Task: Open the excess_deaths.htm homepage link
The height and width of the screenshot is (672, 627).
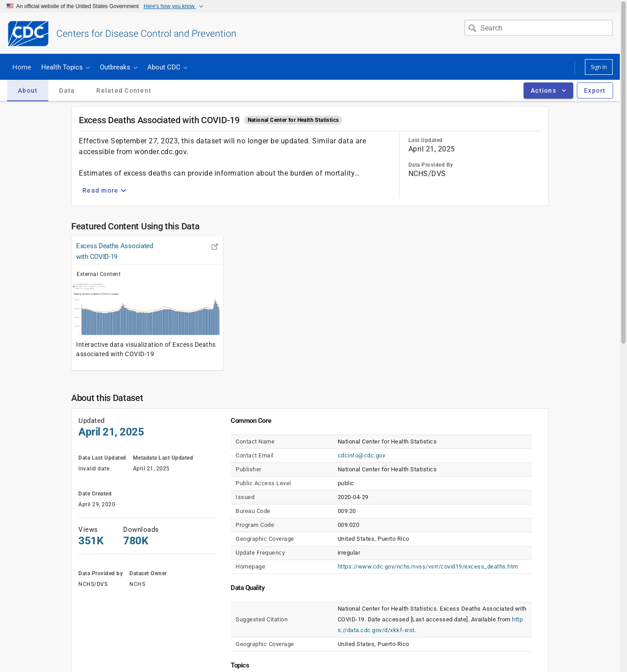Action: pyautogui.click(x=427, y=567)
